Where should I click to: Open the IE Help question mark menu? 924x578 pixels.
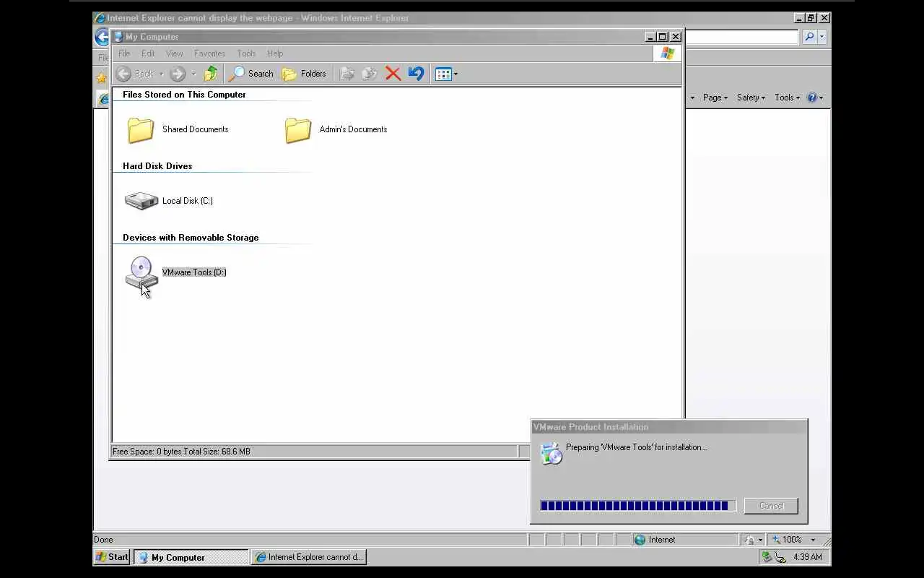(815, 98)
